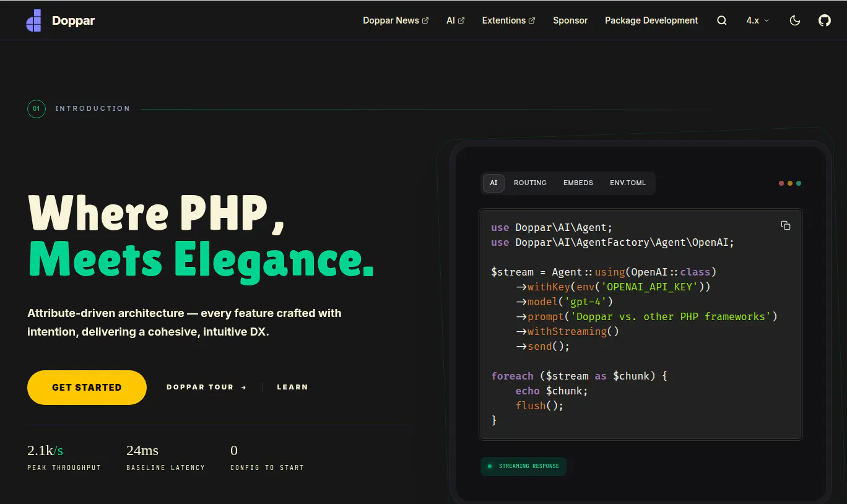847x504 pixels.
Task: Go to the Sponsor page
Action: coord(570,20)
